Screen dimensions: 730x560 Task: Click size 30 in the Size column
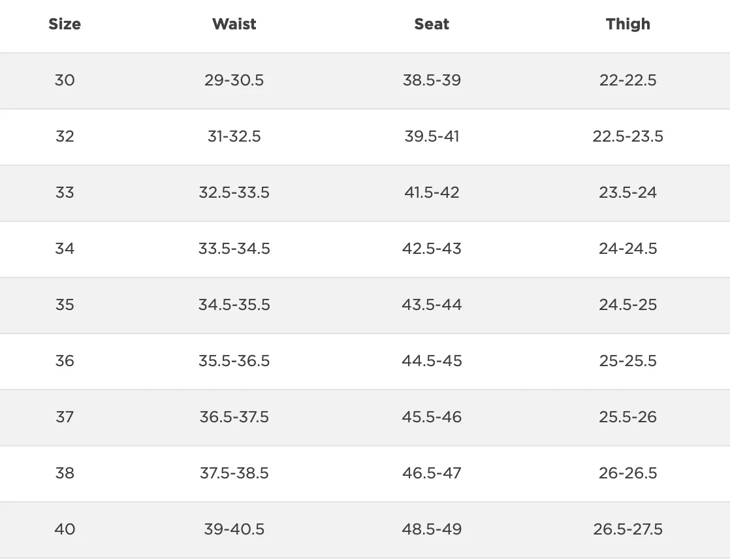[65, 80]
